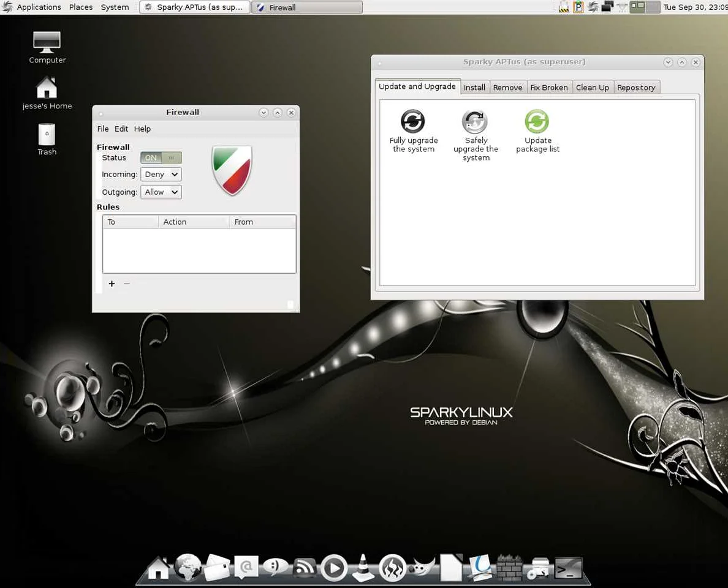Screen dimensions: 728x588
Task: Launch VLC from the dock
Action: click(364, 568)
